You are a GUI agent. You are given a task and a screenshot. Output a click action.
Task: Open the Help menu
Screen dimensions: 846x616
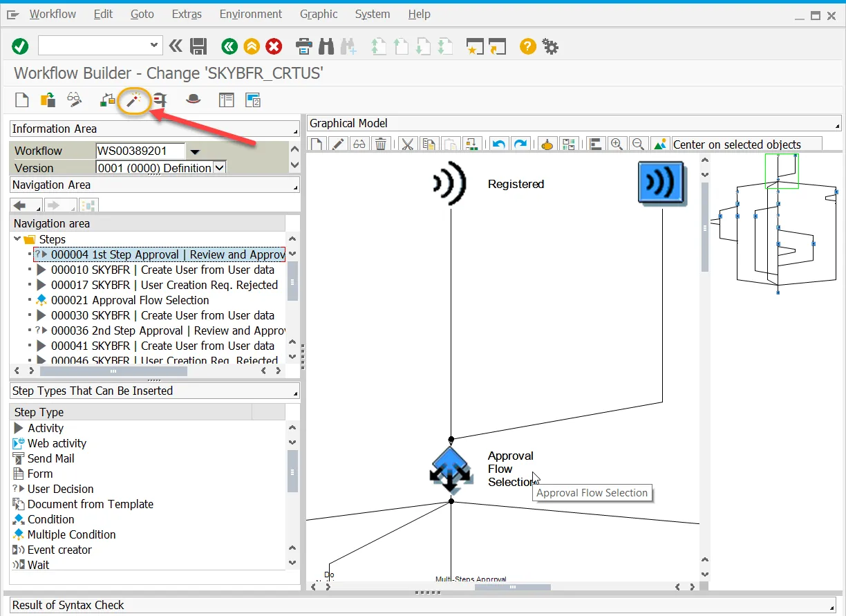(x=419, y=14)
